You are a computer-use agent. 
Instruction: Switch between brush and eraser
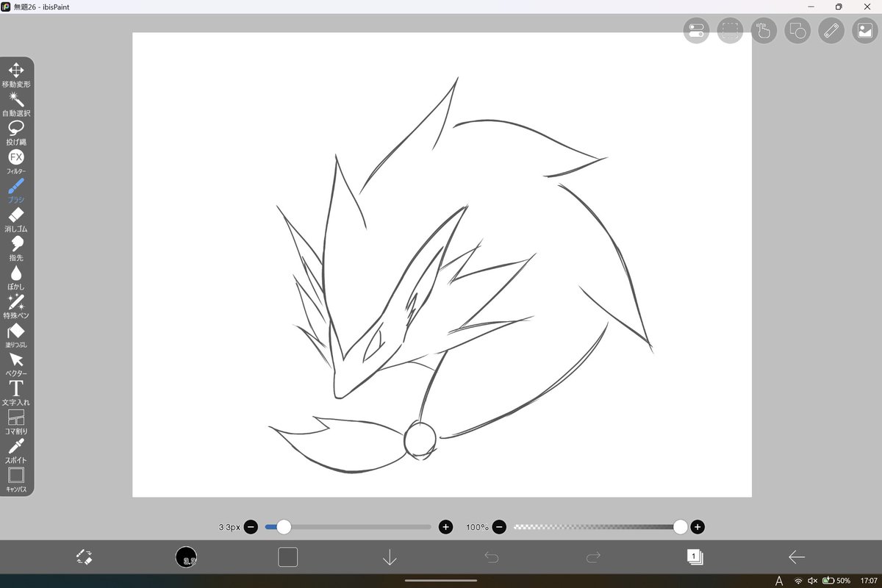(x=84, y=557)
